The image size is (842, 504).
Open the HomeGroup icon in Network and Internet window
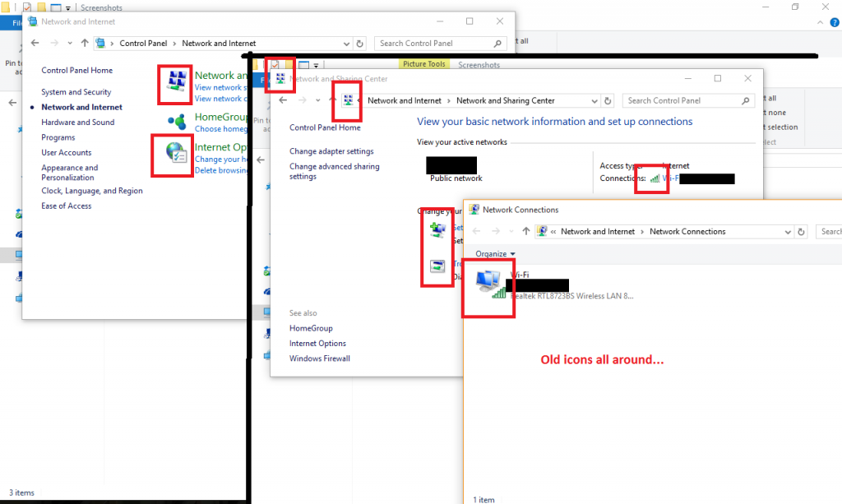pyautogui.click(x=177, y=122)
